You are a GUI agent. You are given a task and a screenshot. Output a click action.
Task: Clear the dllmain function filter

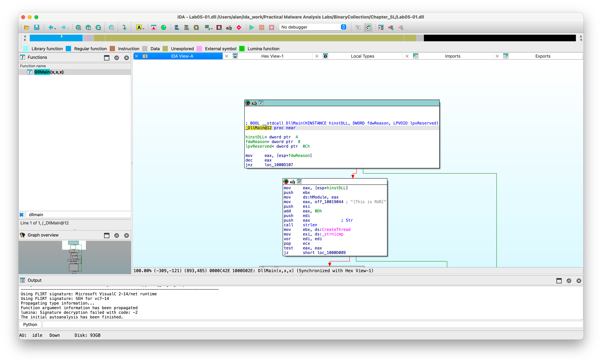pyautogui.click(x=21, y=215)
